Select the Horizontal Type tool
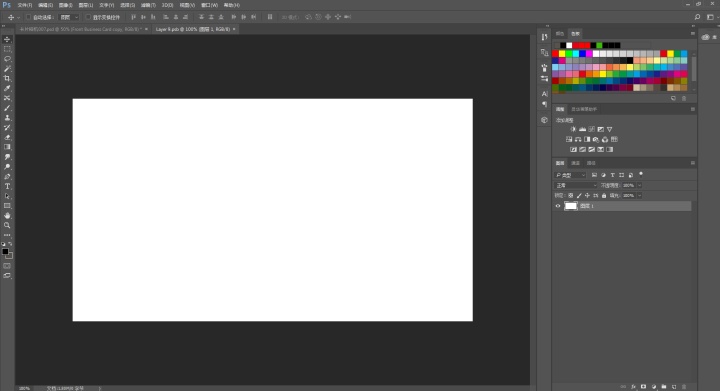 [x=7, y=186]
